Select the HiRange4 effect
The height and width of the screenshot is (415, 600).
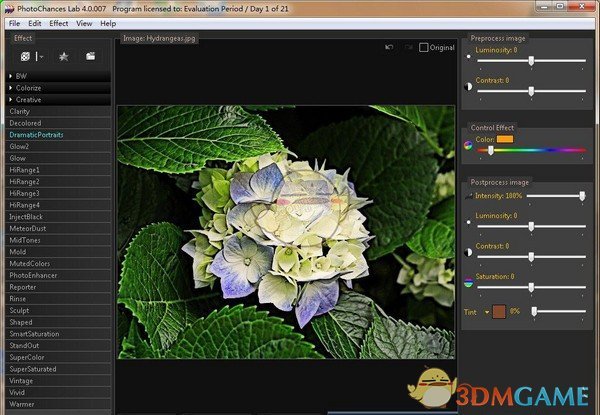pyautogui.click(x=59, y=205)
